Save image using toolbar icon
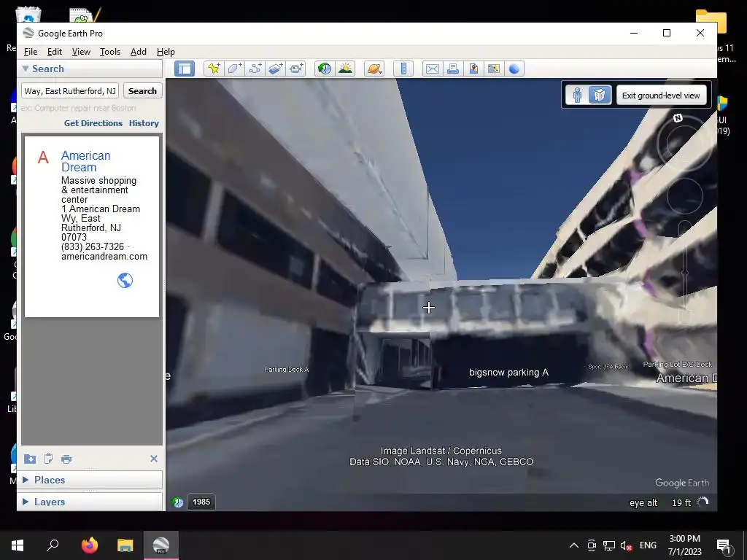Image resolution: width=747 pixels, height=560 pixels. tap(473, 69)
